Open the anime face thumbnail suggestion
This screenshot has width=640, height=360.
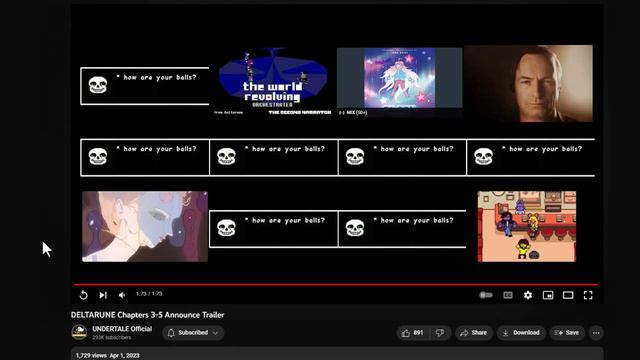pos(145,226)
